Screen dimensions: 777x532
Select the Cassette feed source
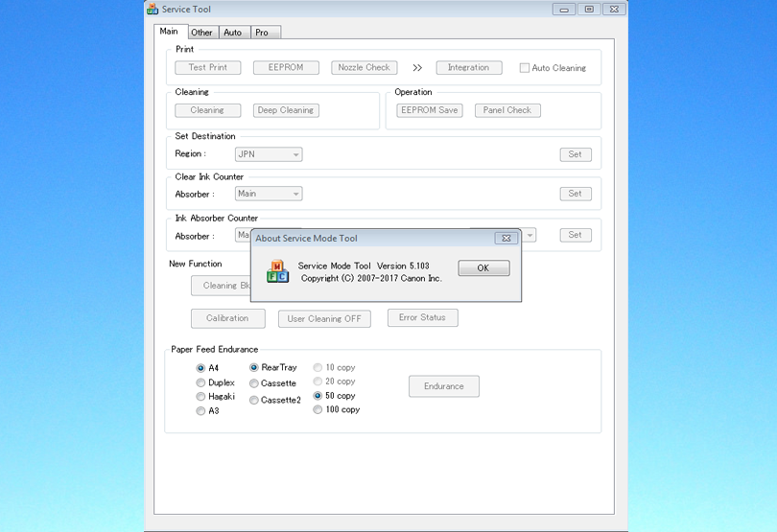tap(253, 383)
